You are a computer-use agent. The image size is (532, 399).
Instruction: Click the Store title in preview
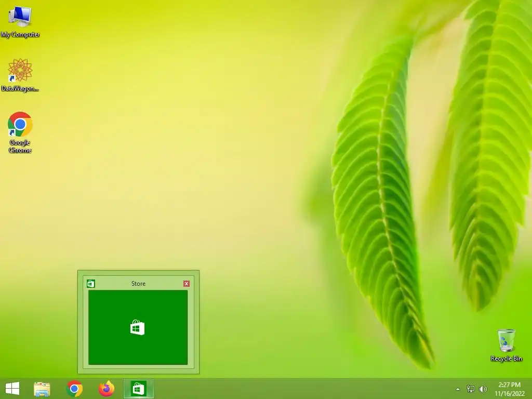pos(138,284)
